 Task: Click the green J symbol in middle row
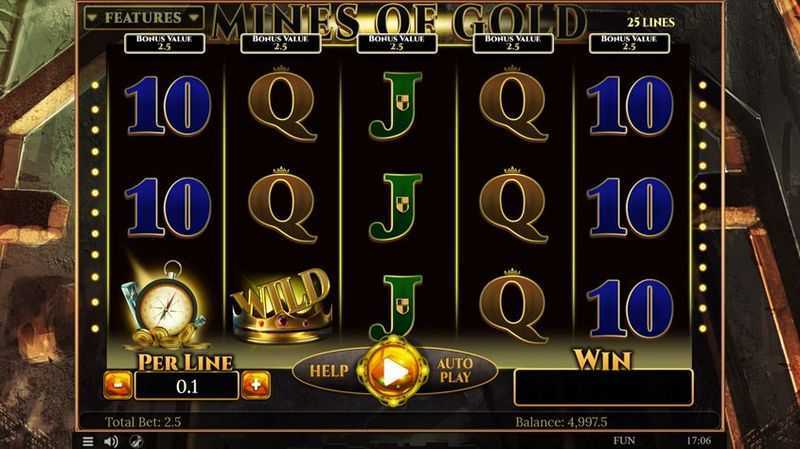click(x=396, y=207)
